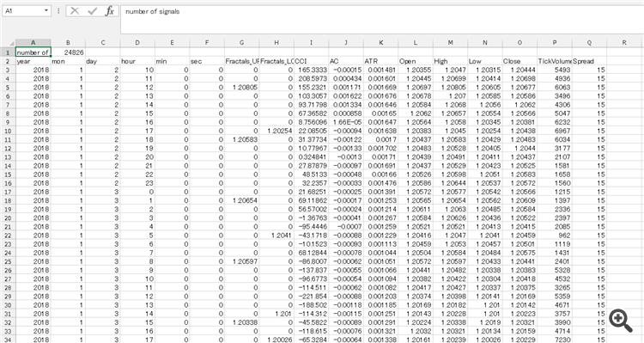
Task: Click the 'Close' header cell
Action: [519, 61]
